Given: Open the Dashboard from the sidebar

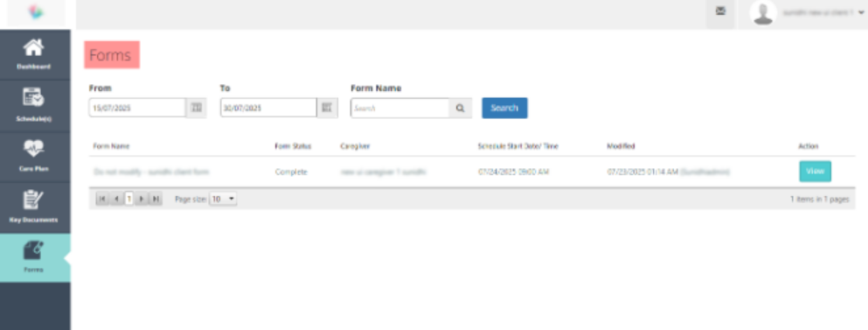Looking at the screenshot, I should point(35,54).
